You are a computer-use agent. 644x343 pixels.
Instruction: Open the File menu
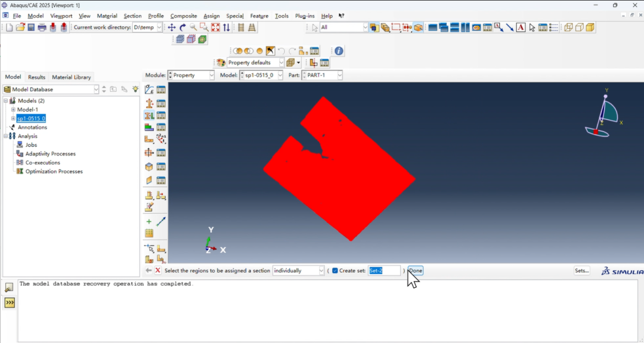pos(17,16)
